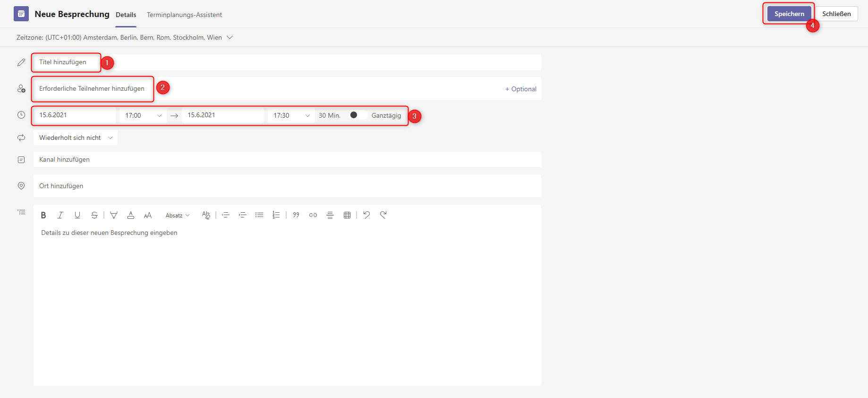868x398 pixels.
Task: Click the undo arrow icon
Action: tap(366, 215)
